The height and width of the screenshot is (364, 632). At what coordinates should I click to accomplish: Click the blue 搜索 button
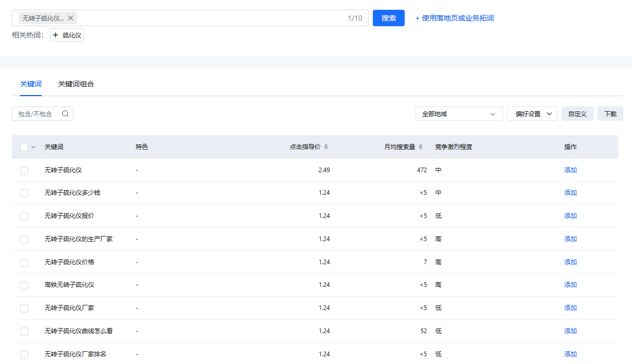point(389,18)
